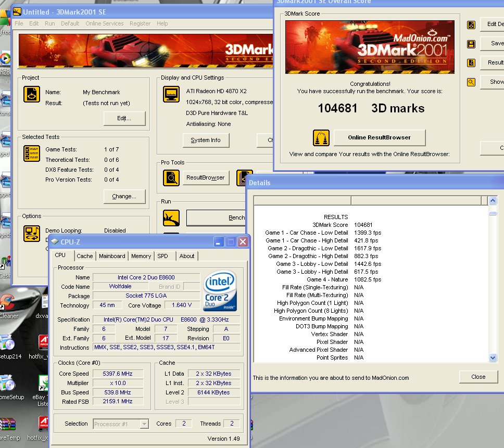
Task: Click the floppy disk Save icon
Action: tap(471, 44)
